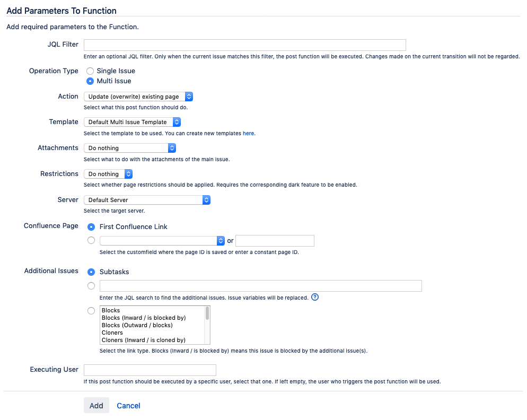This screenshot has width=527, height=420.
Task: Pick 'Cloners' in the link type list
Action: (112, 332)
